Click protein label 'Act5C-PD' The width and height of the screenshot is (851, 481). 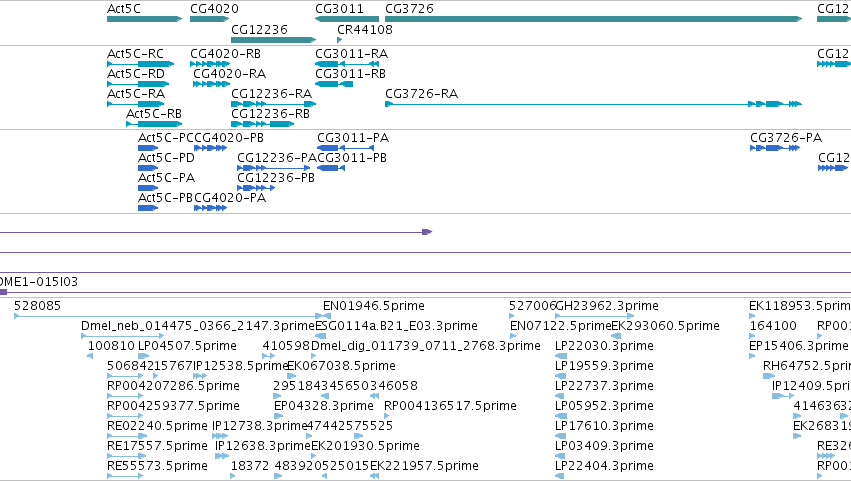(166, 158)
